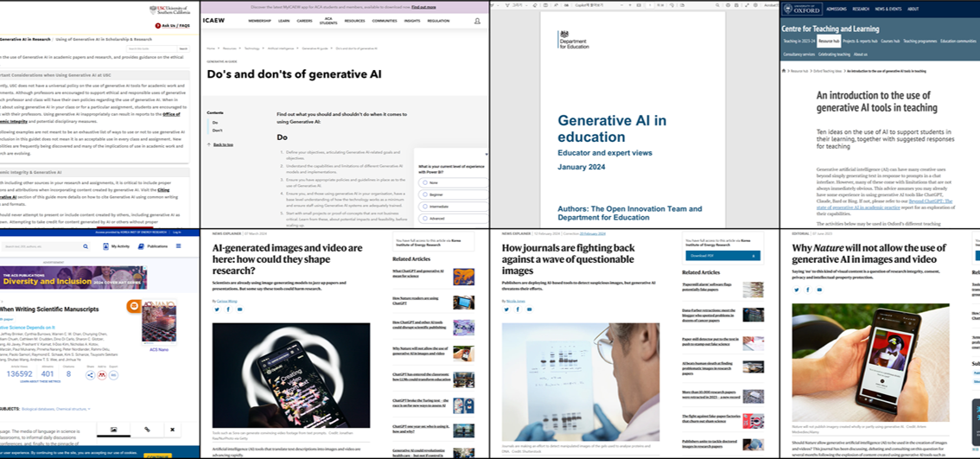980x459 pixels.
Task: Select the "None" experience radio option
Action: pyautogui.click(x=423, y=182)
